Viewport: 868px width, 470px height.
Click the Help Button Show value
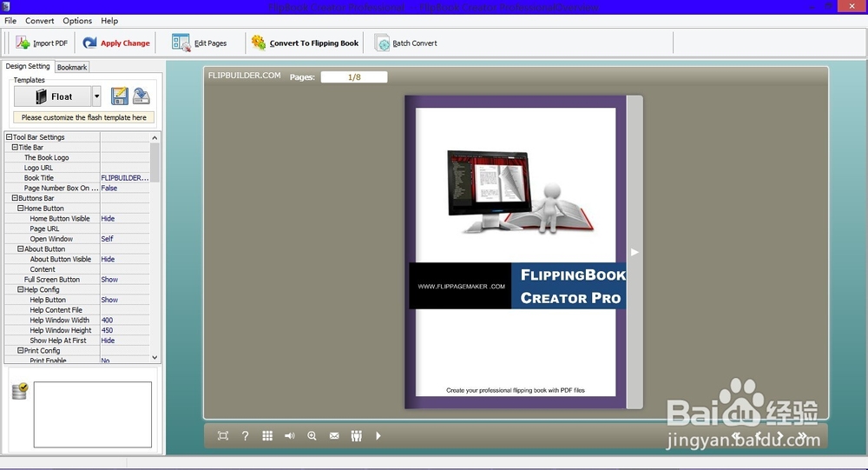109,300
